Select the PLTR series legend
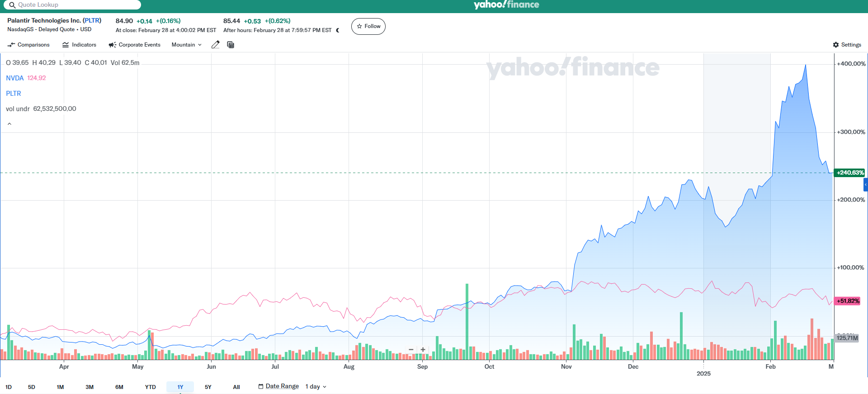Screen dimensions: 868x394 (x=14, y=94)
